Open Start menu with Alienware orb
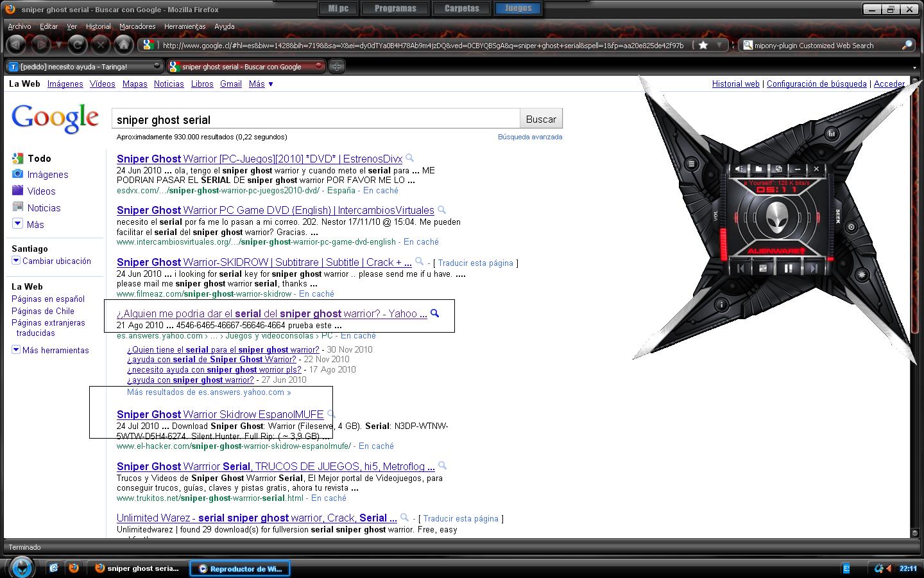Viewport: 924px width, 578px height. (x=22, y=568)
